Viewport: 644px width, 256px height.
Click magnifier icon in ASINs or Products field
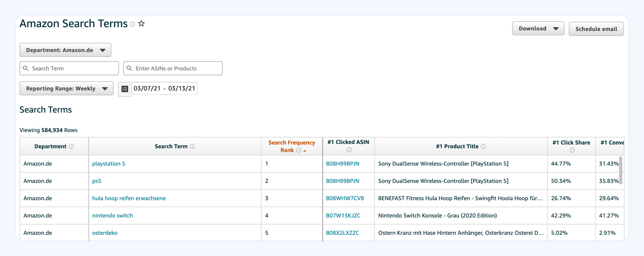pyautogui.click(x=129, y=68)
